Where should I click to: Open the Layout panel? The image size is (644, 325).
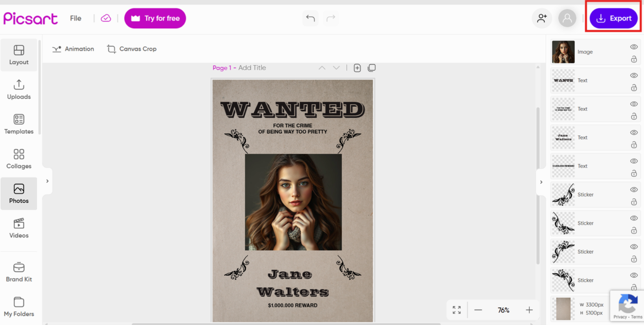[19, 55]
